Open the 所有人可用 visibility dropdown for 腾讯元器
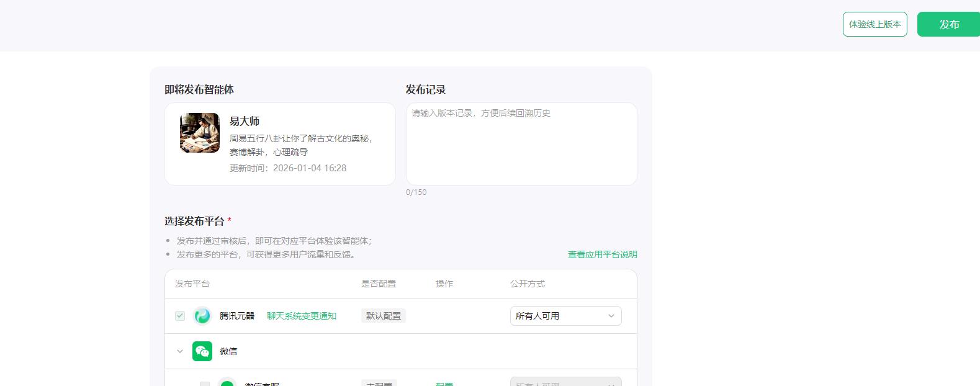The image size is (980, 386). [x=565, y=316]
